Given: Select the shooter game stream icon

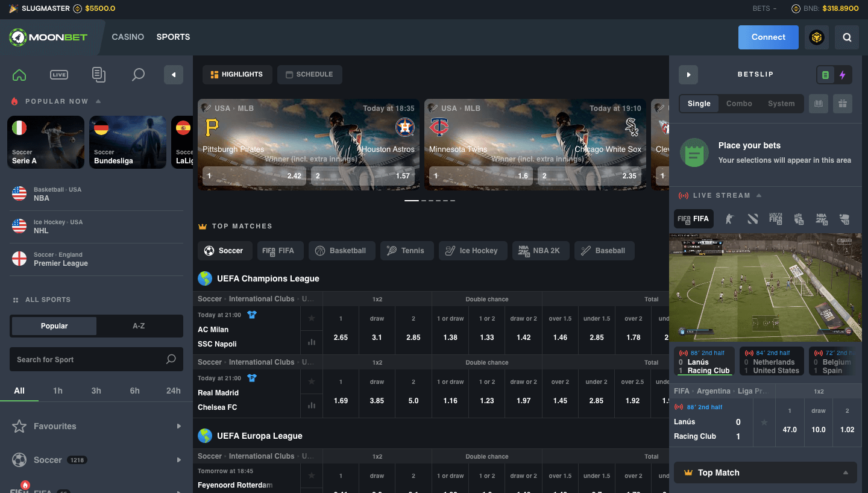Looking at the screenshot, I should [729, 219].
